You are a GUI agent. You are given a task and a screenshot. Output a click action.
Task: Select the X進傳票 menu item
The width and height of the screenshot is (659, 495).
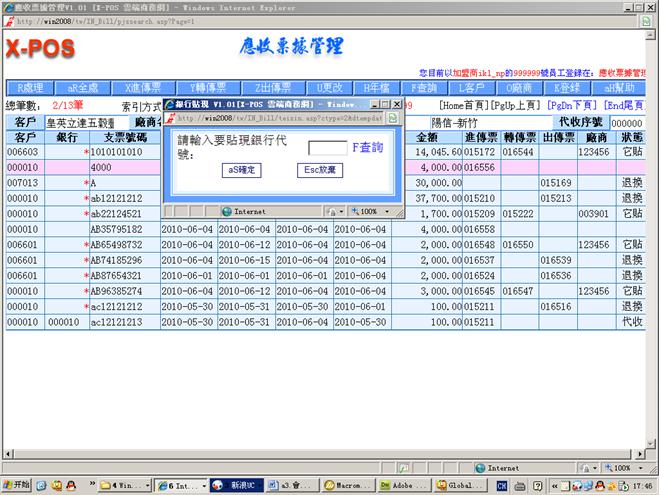pyautogui.click(x=135, y=88)
